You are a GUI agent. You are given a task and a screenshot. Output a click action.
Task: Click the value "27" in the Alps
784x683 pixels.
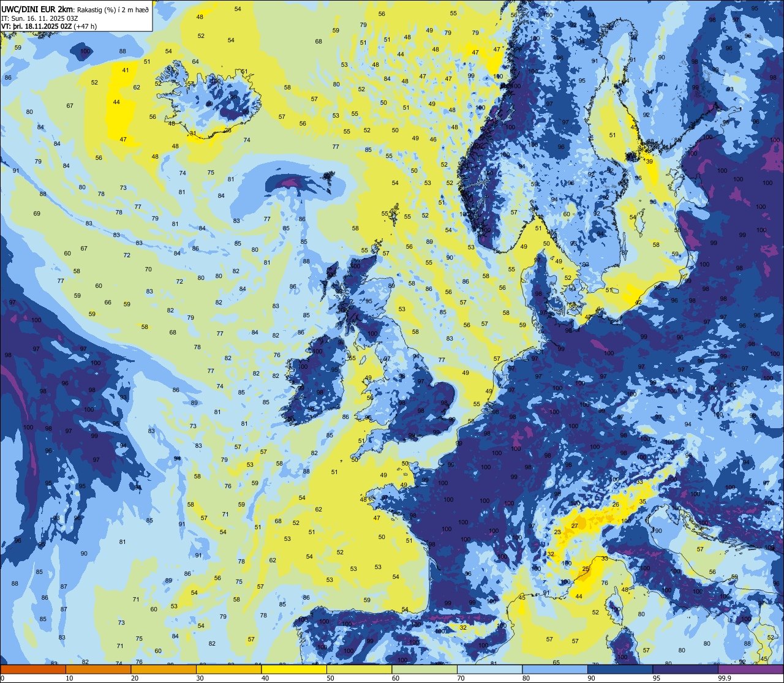(x=575, y=526)
